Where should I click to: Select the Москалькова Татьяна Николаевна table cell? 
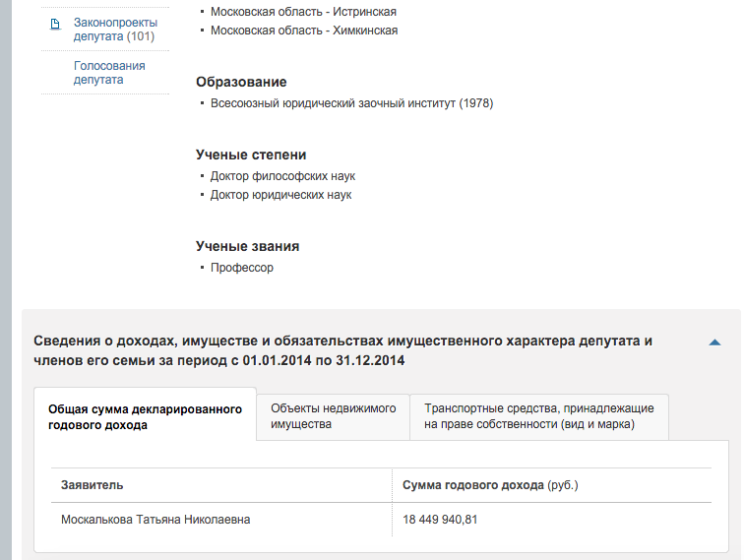[x=155, y=520]
